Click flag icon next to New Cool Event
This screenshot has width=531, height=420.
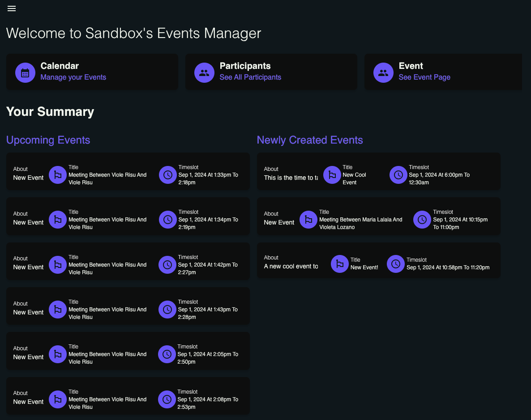(332, 175)
